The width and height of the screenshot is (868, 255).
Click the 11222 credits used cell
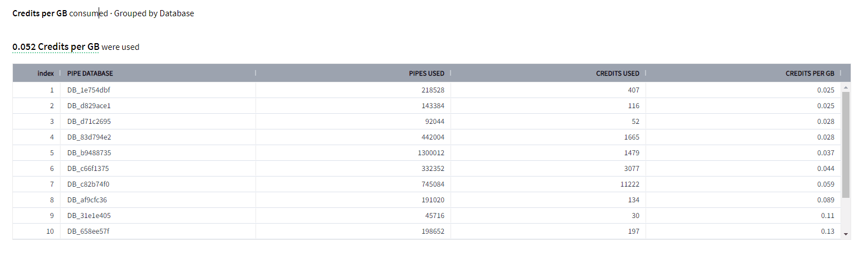[629, 184]
